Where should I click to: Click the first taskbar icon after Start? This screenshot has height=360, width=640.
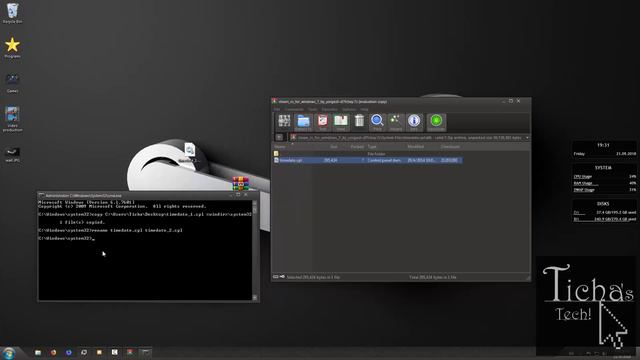coord(38,352)
